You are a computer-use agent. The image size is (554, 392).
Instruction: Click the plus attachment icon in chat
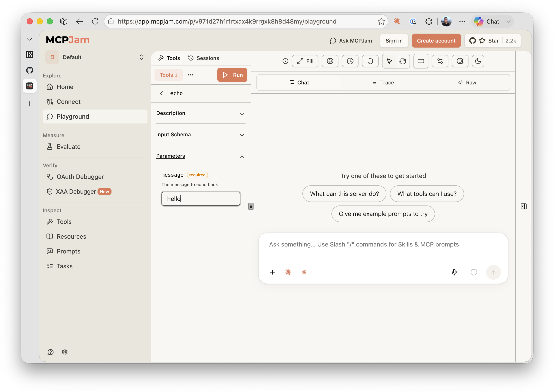point(272,272)
